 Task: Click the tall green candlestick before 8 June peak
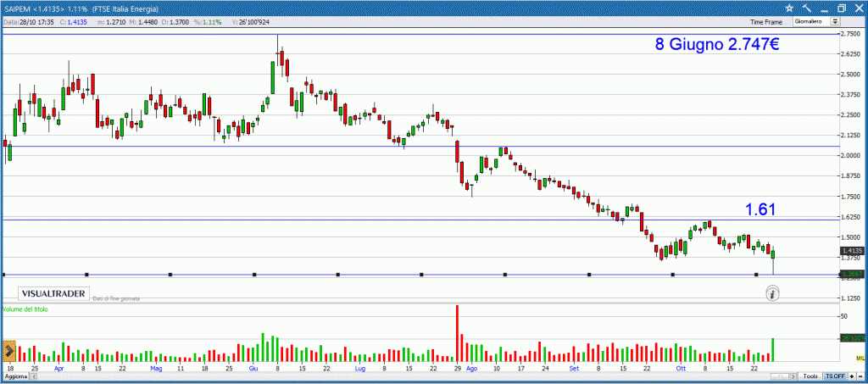click(x=273, y=78)
